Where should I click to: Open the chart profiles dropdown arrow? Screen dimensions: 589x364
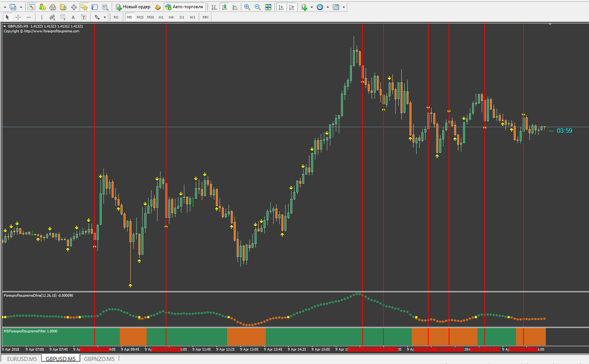coord(21,7)
